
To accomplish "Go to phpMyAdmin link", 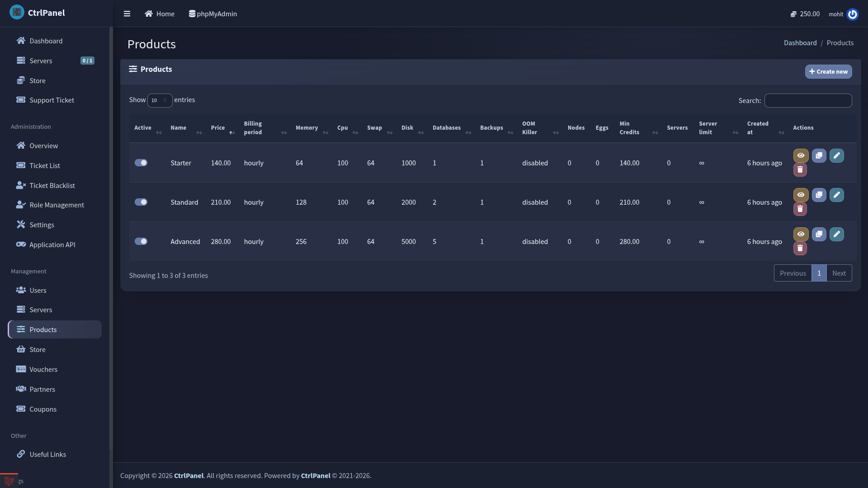I will click(213, 14).
